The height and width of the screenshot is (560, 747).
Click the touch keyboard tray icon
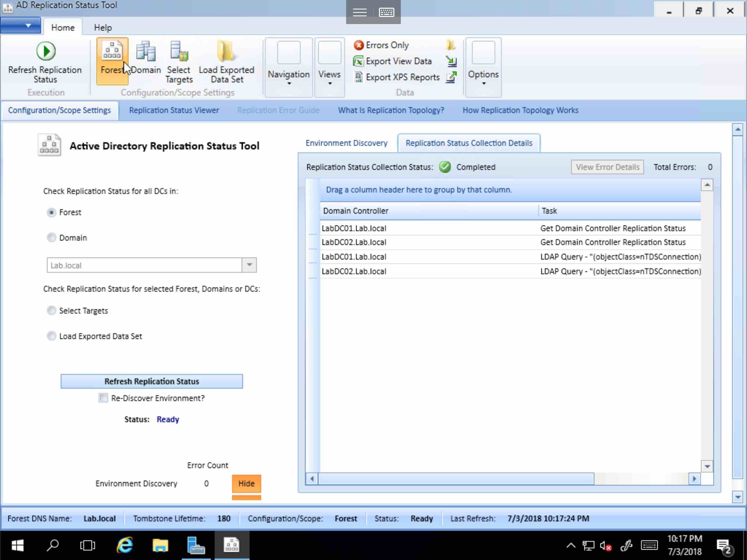point(649,545)
